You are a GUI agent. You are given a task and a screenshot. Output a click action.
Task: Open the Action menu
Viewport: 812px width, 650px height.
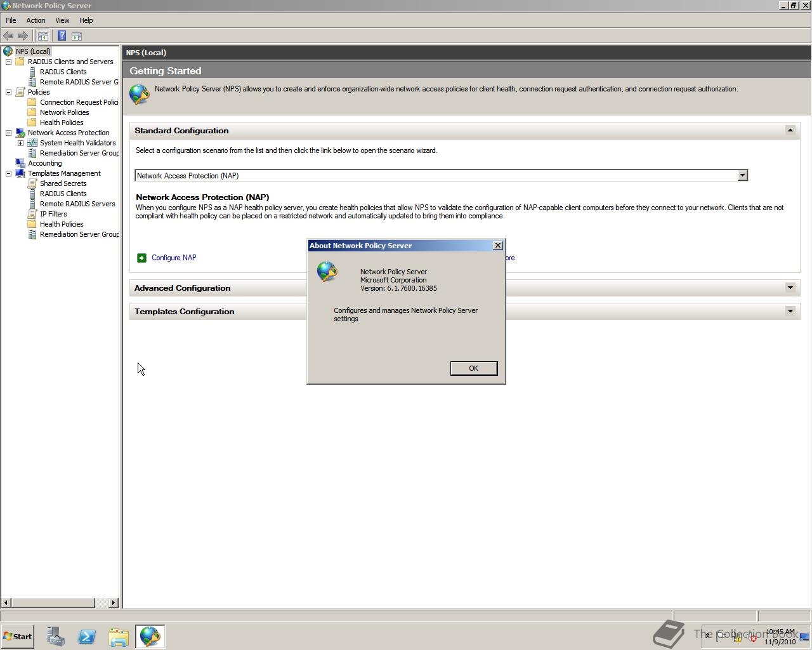pos(36,20)
